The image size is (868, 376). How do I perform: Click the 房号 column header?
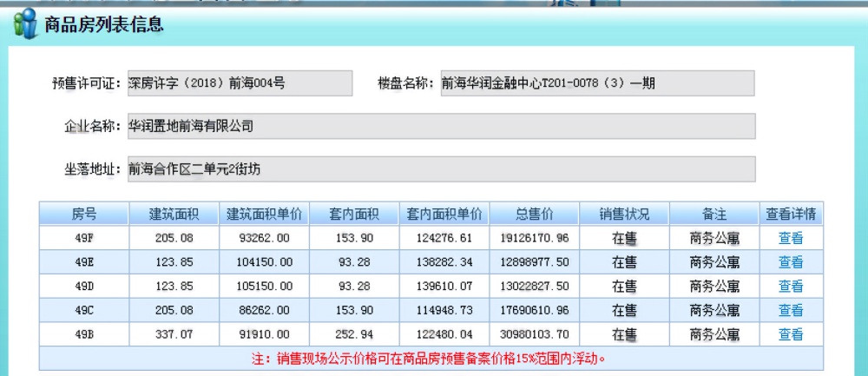[x=84, y=214]
